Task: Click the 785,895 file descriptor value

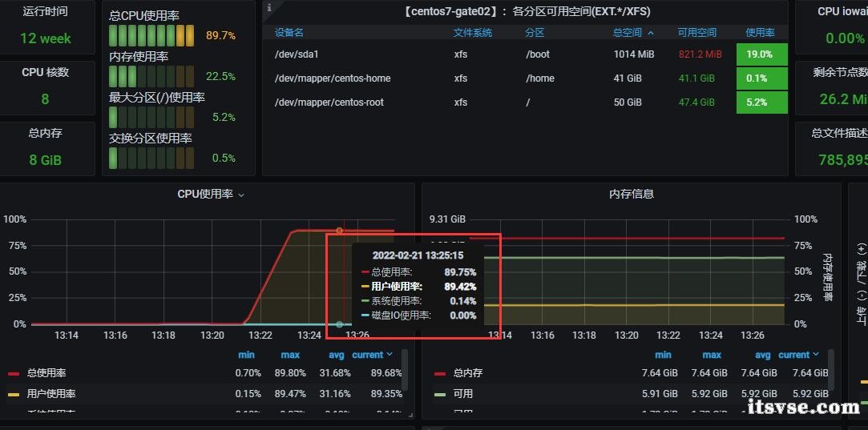Action: pos(842,160)
